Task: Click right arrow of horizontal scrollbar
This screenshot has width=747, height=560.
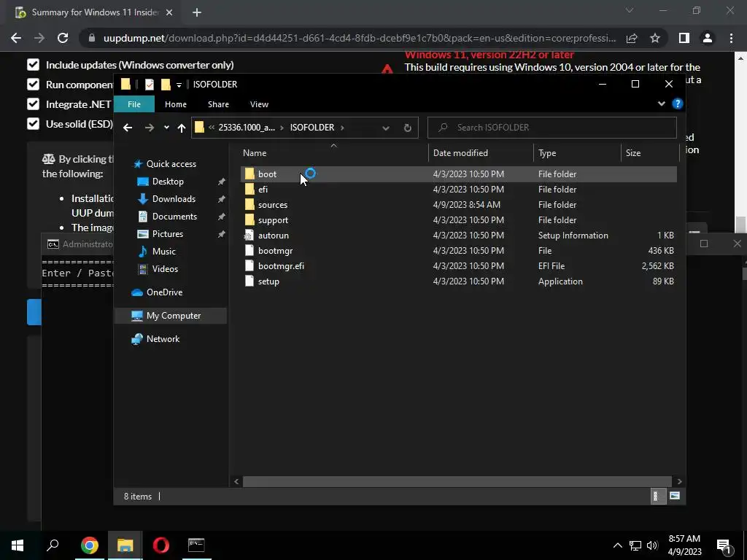Action: (x=679, y=481)
